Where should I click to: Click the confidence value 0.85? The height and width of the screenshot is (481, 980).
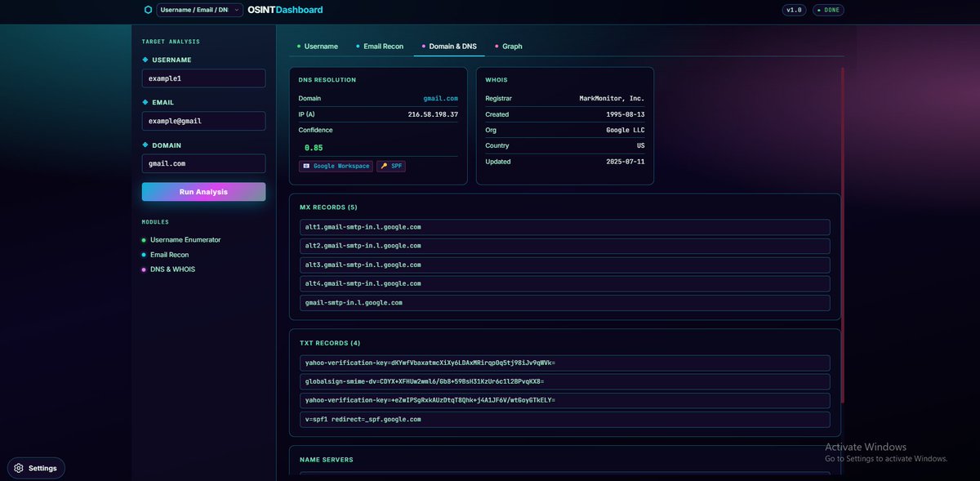(x=314, y=148)
